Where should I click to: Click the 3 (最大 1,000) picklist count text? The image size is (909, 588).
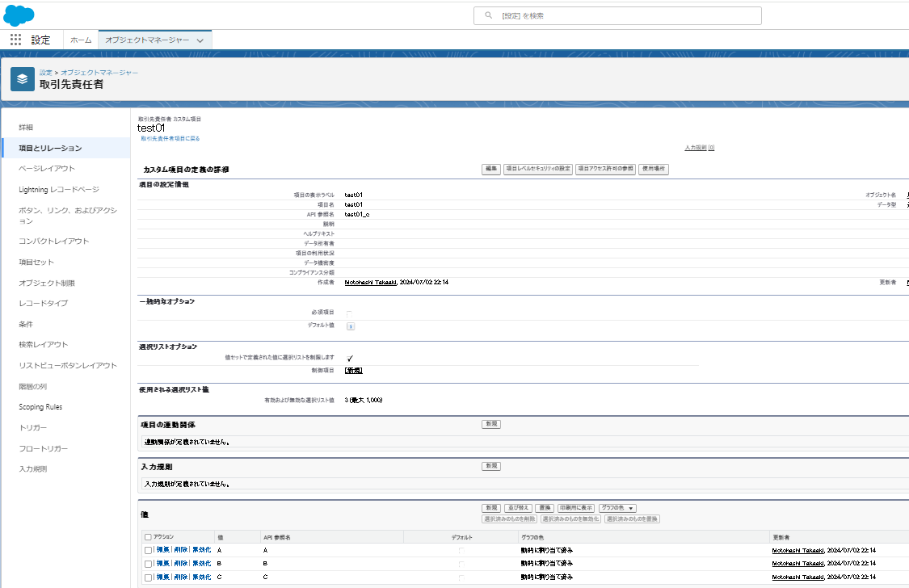pyautogui.click(x=364, y=400)
